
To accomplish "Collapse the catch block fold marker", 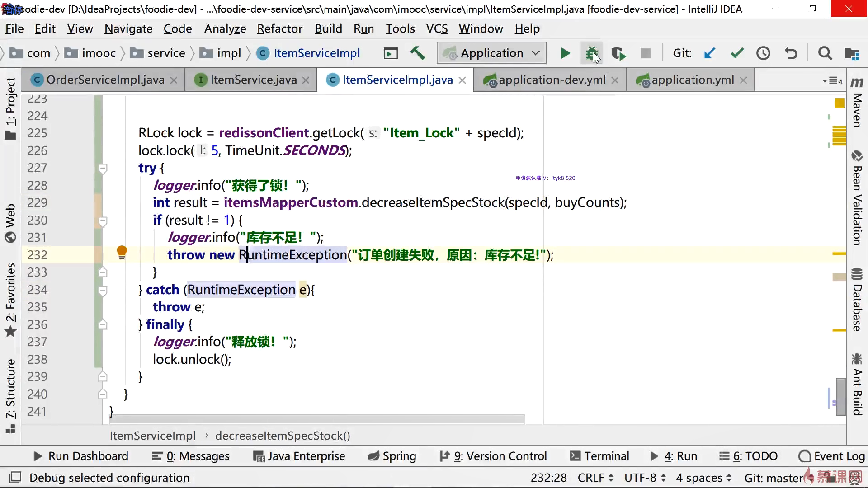I will 103,291.
